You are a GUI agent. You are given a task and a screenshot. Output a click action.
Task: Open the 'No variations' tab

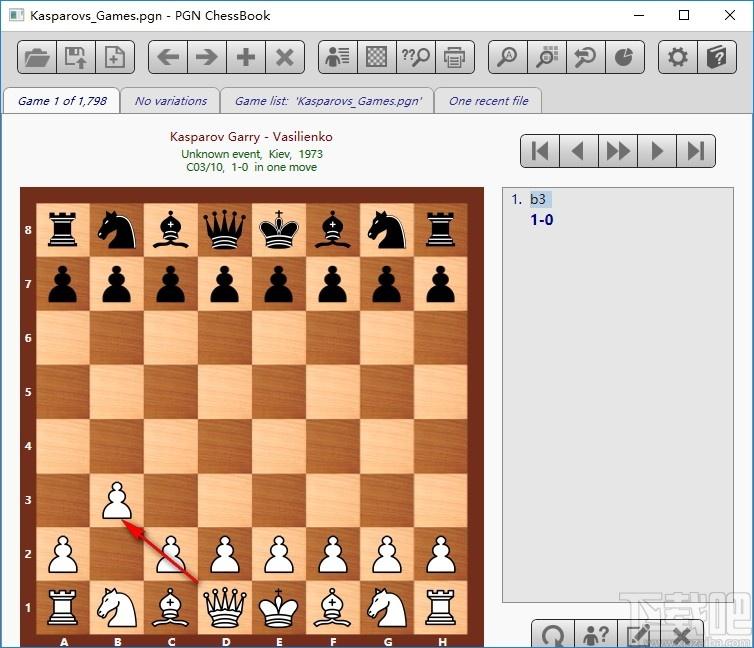tap(171, 101)
